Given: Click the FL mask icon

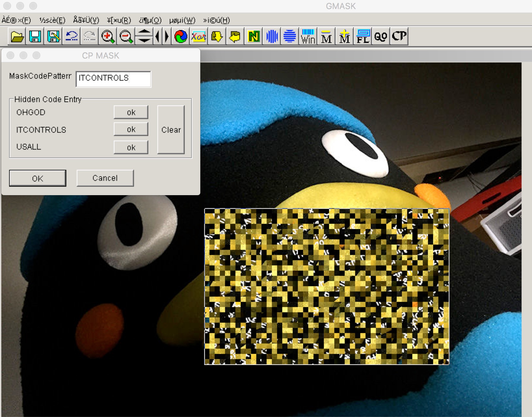Looking at the screenshot, I should tap(363, 36).
